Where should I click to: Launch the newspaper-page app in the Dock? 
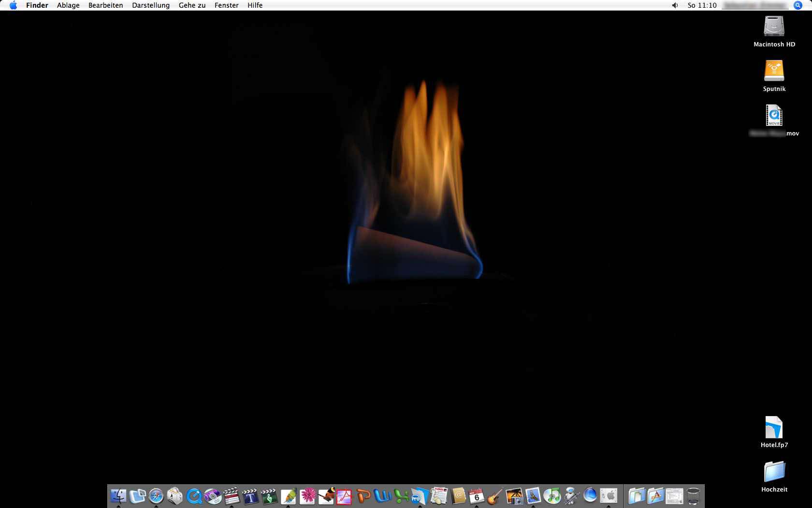pos(439,496)
